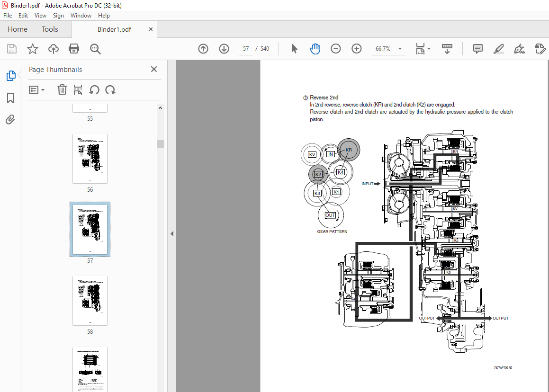
Task: Click thumbnail scrollbar up arrow
Action: tap(161, 108)
